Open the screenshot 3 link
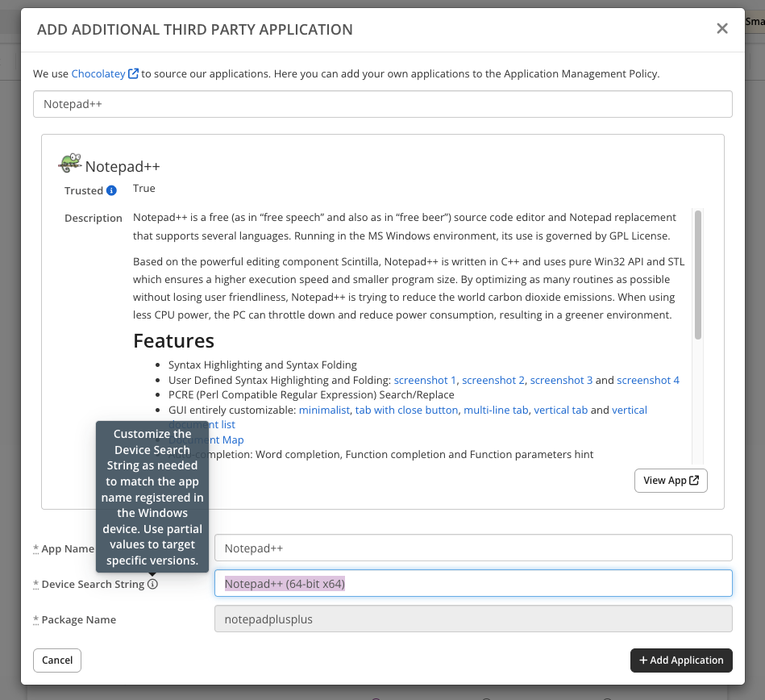 561,380
